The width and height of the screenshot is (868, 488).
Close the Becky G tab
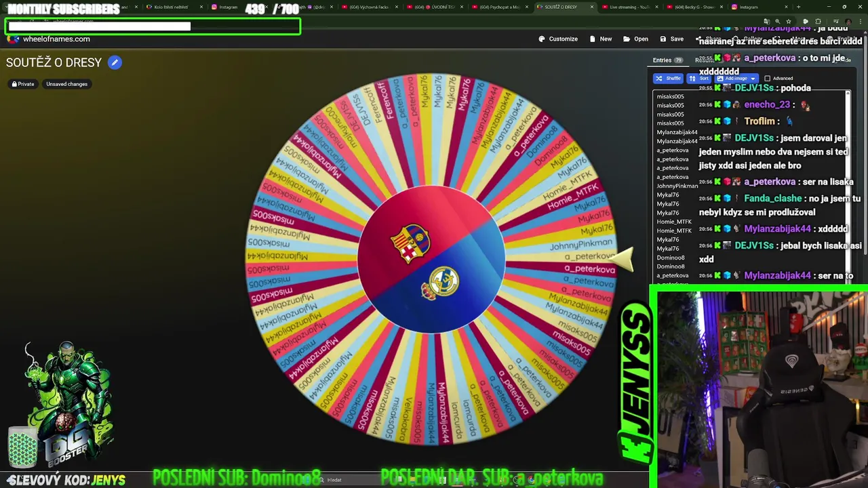click(722, 7)
